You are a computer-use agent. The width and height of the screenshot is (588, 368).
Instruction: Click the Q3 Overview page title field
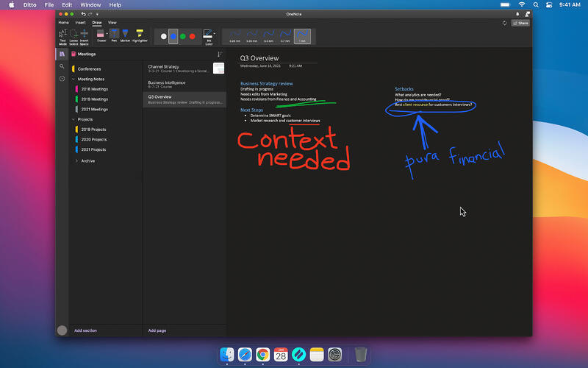tap(259, 58)
